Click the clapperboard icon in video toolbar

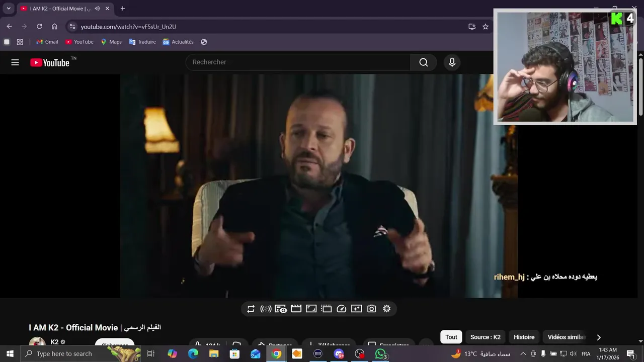pyautogui.click(x=296, y=309)
